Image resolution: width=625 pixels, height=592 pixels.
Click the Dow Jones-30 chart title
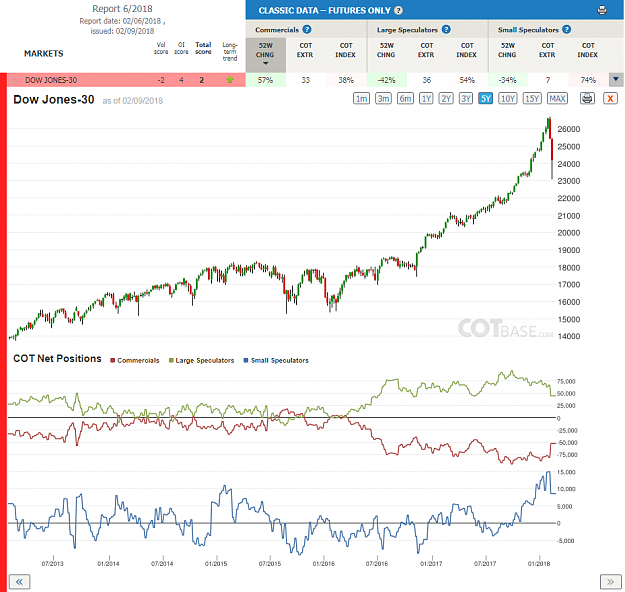(54, 99)
